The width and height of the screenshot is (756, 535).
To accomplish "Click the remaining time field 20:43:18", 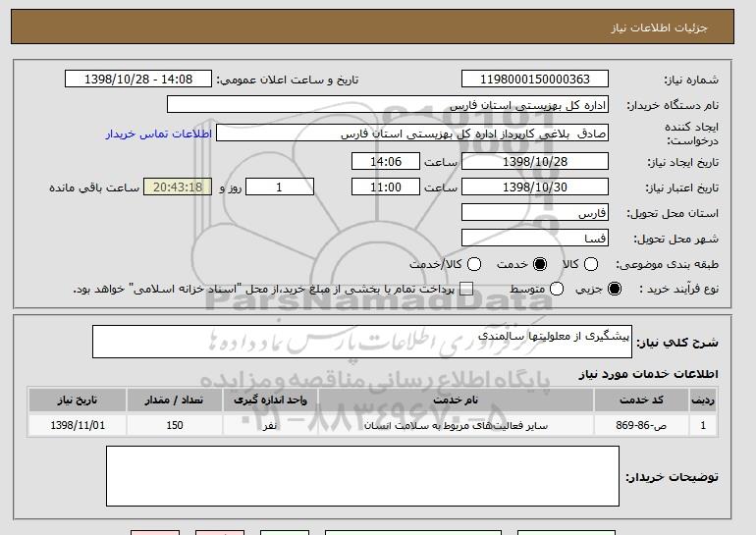I will tap(178, 187).
